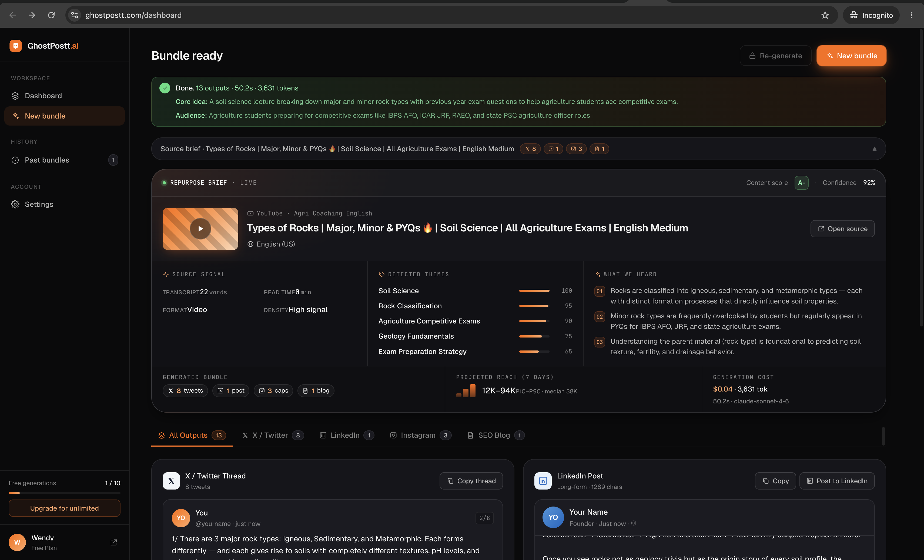
Task: Switch to the X / Twitter tab
Action: [273, 435]
